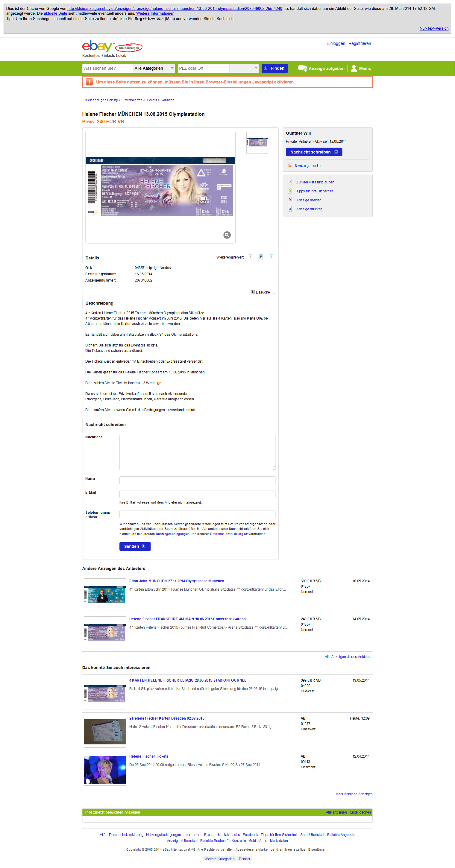This screenshot has width=455, height=868.
Task: Click the Partner footer tab
Action: (244, 859)
